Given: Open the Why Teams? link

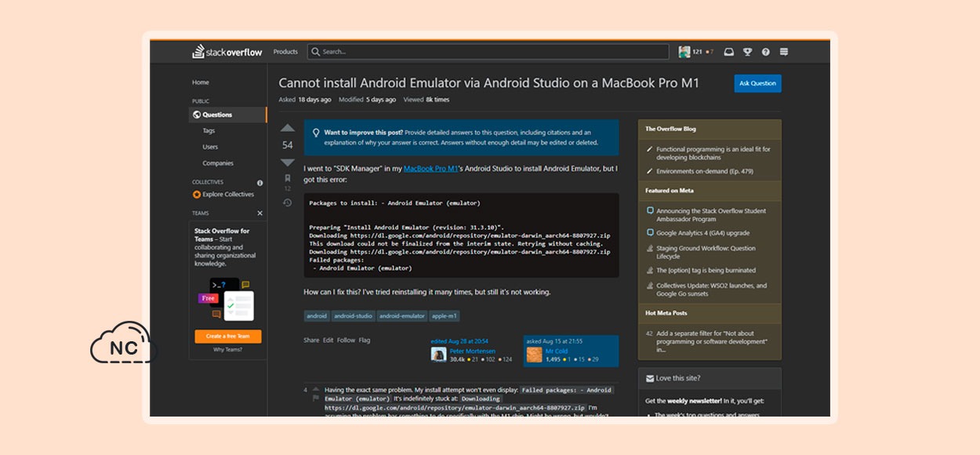Looking at the screenshot, I should pyautogui.click(x=228, y=350).
